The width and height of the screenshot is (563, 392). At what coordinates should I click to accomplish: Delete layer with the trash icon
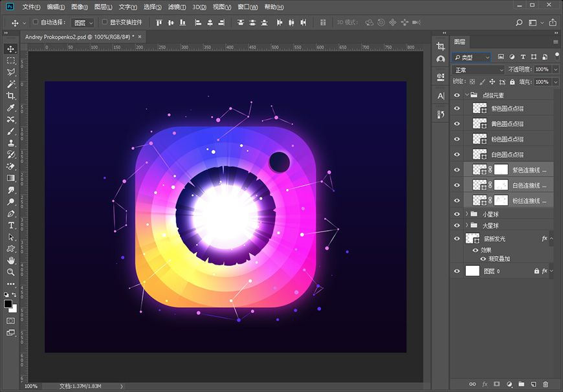point(546,384)
